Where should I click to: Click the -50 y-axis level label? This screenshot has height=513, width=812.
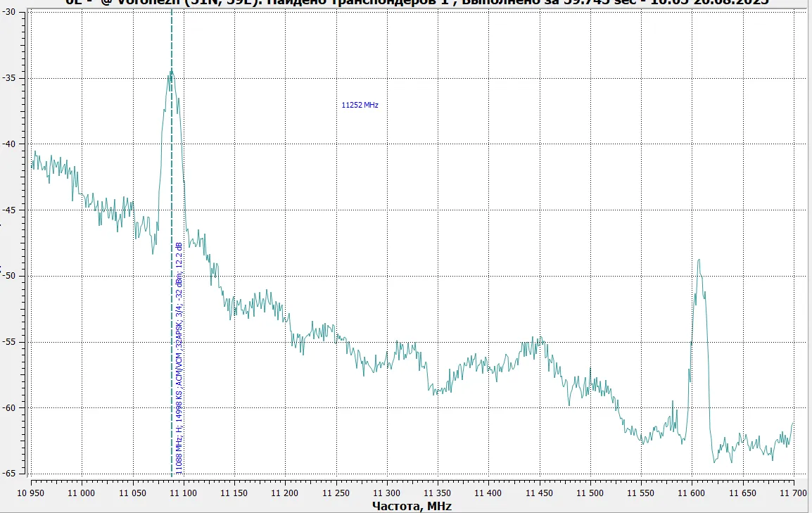click(12, 276)
